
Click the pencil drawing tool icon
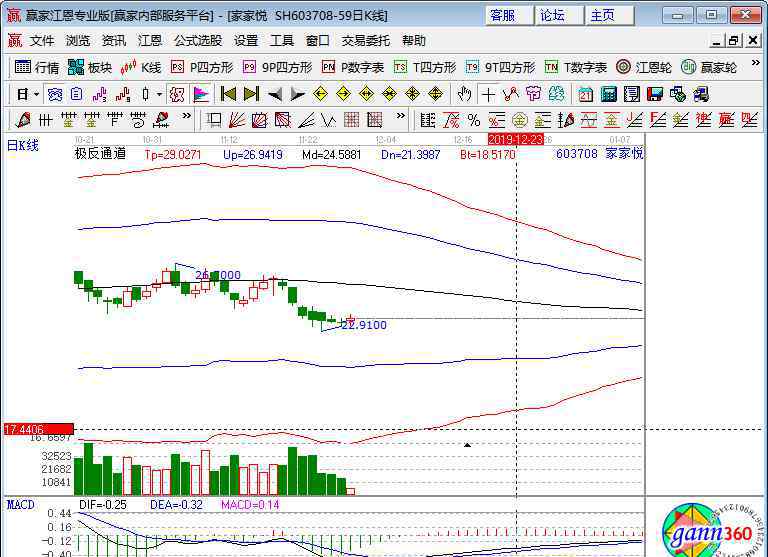(x=23, y=120)
